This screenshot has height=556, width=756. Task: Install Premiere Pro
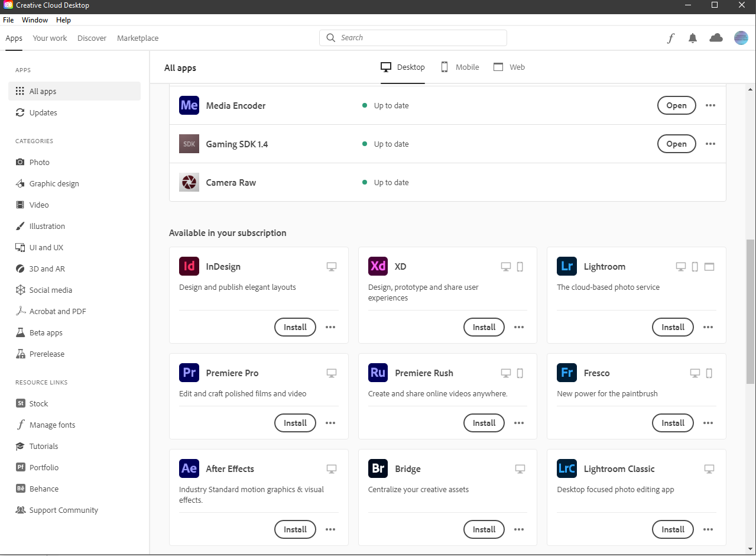point(295,423)
